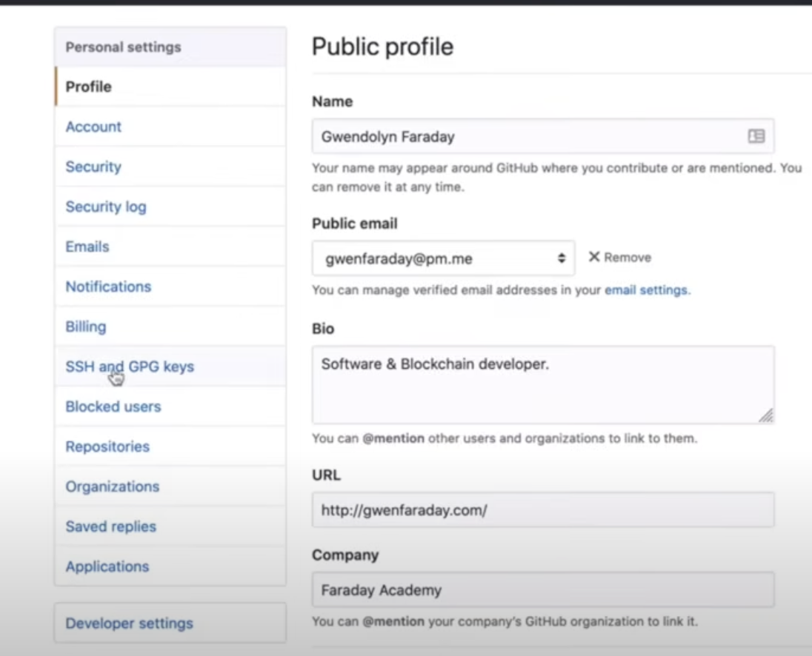Click the contact card icon in Name field
Image resolution: width=812 pixels, height=656 pixels.
(756, 136)
